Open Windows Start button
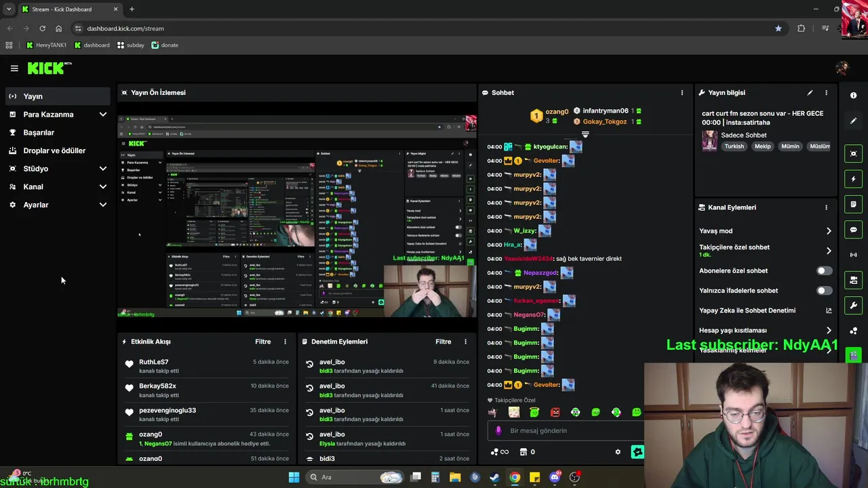This screenshot has width=868, height=488. pyautogui.click(x=294, y=477)
